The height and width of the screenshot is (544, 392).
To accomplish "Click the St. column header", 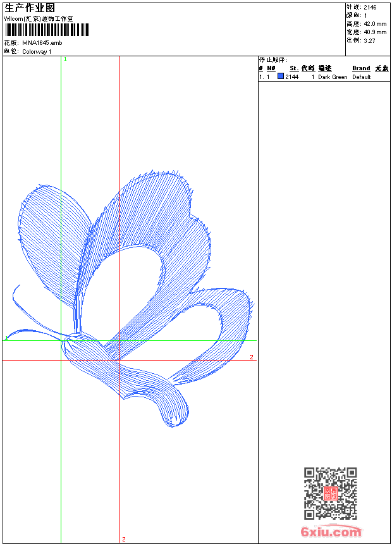I will pyautogui.click(x=294, y=68).
